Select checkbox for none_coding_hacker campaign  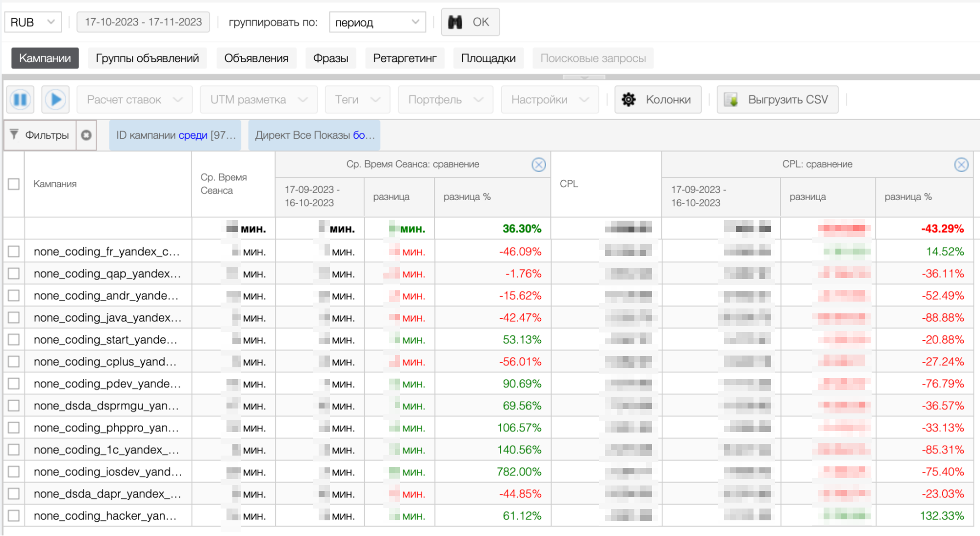tap(14, 515)
